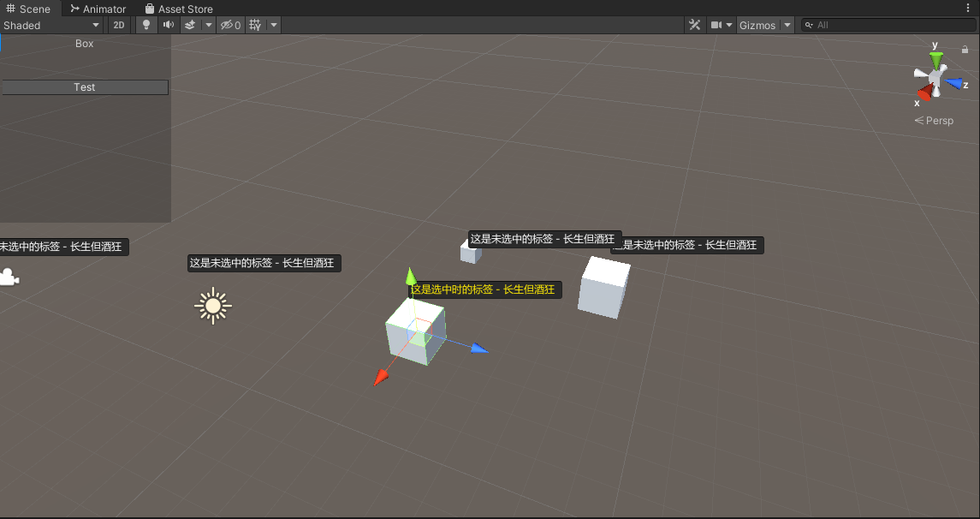Viewport: 980px width, 519px height.
Task: Open the Animator tab
Action: tap(98, 9)
